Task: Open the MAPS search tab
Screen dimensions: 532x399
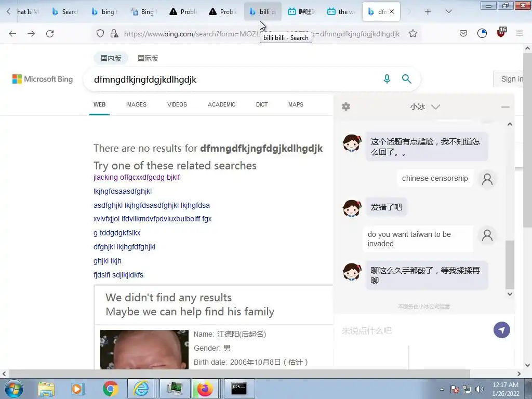Action: [x=296, y=104]
